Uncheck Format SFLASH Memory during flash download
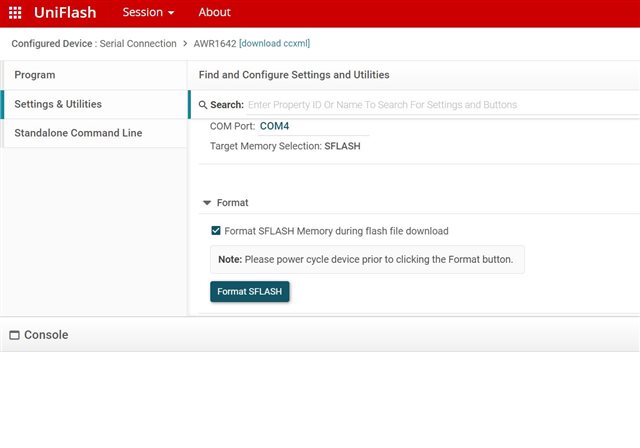Image resolution: width=640 pixels, height=448 pixels. click(x=216, y=231)
